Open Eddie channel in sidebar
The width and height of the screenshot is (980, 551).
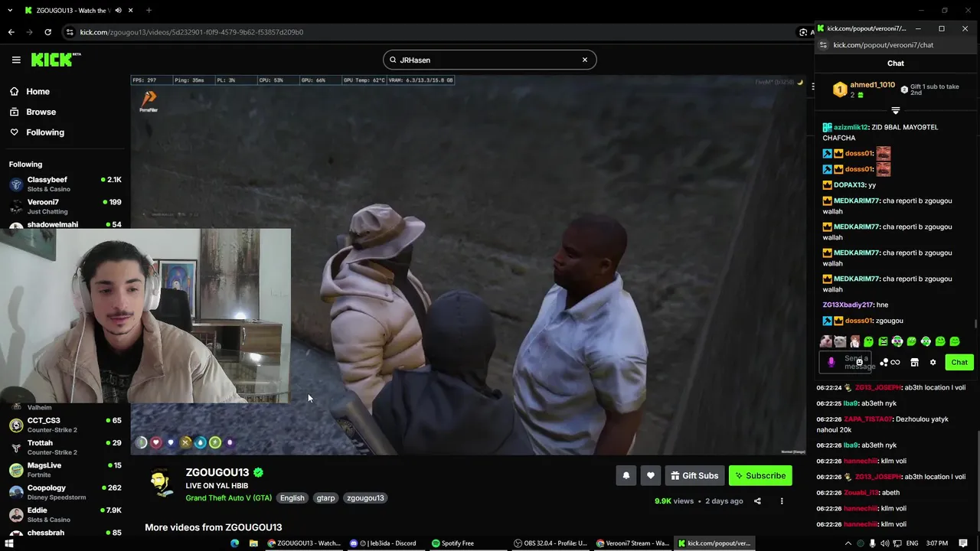click(x=65, y=514)
